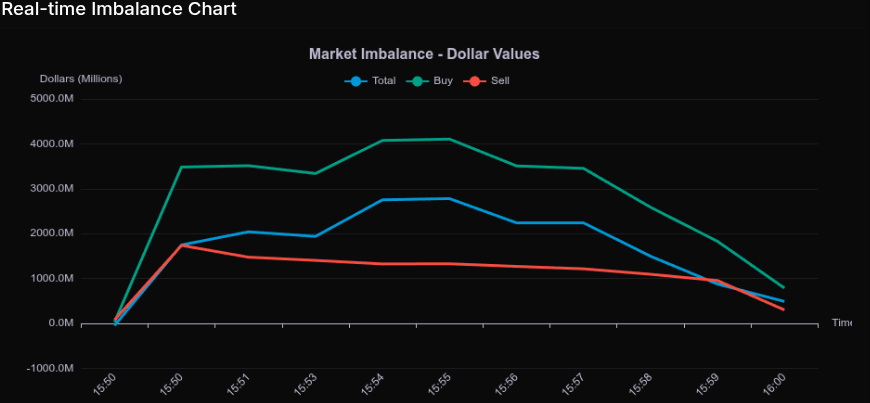This screenshot has width=870, height=403.
Task: Toggle the Sell series legend label
Action: (x=500, y=80)
